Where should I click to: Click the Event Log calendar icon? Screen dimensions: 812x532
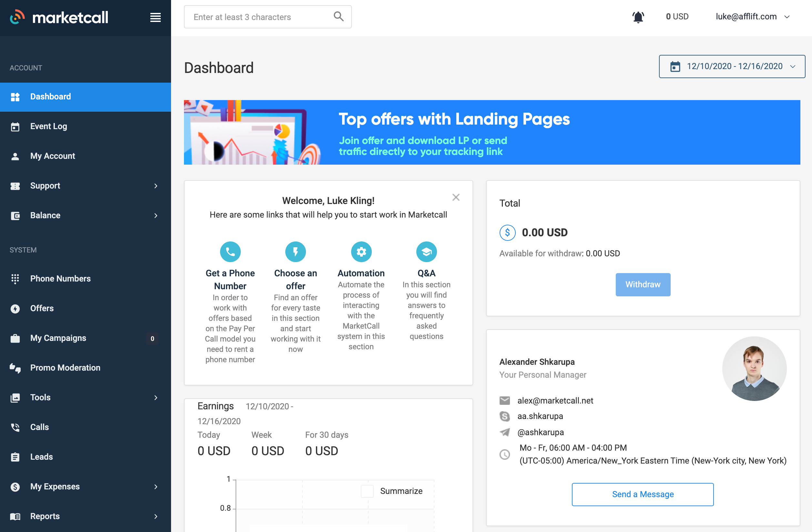[15, 127]
